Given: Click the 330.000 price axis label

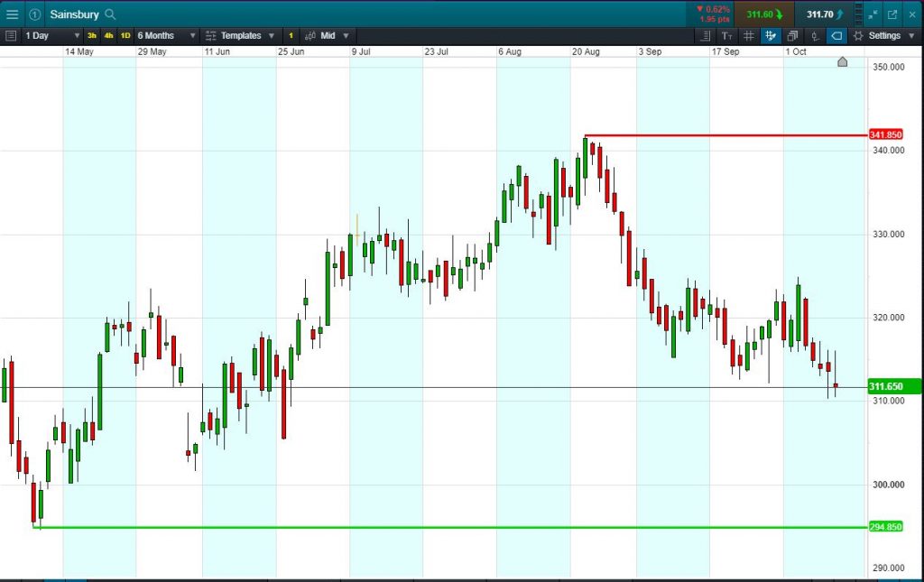Looking at the screenshot, I should [888, 234].
